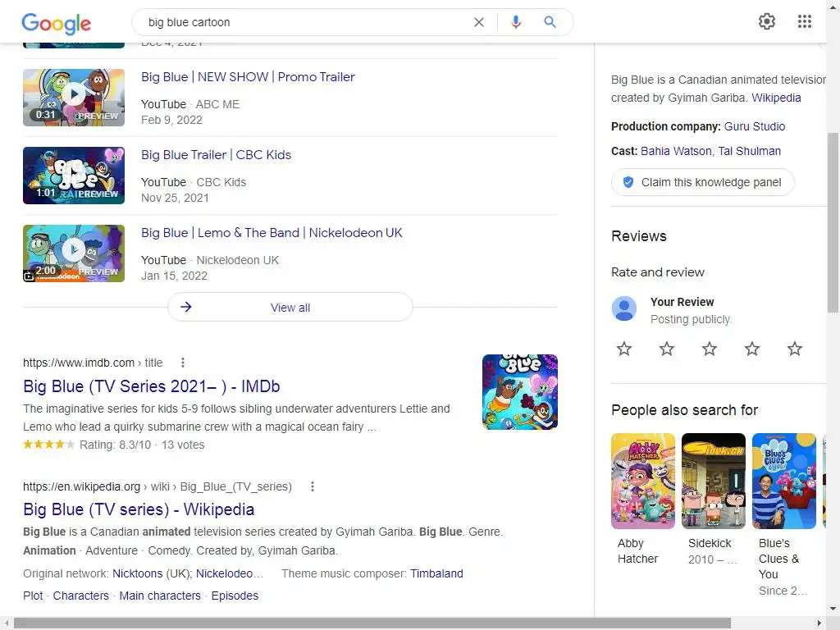Follow the Nickelodeo… network link
The image size is (840, 630).
point(230,573)
